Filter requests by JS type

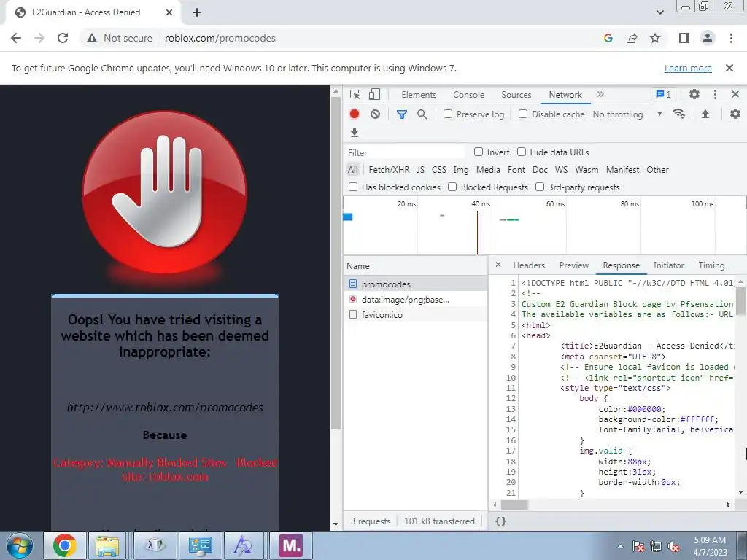421,169
